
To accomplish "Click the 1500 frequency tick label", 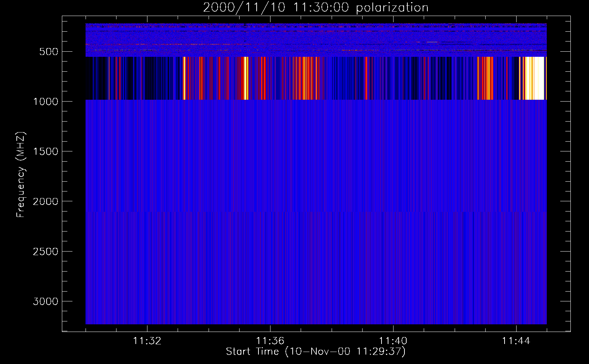I will click(46, 151).
